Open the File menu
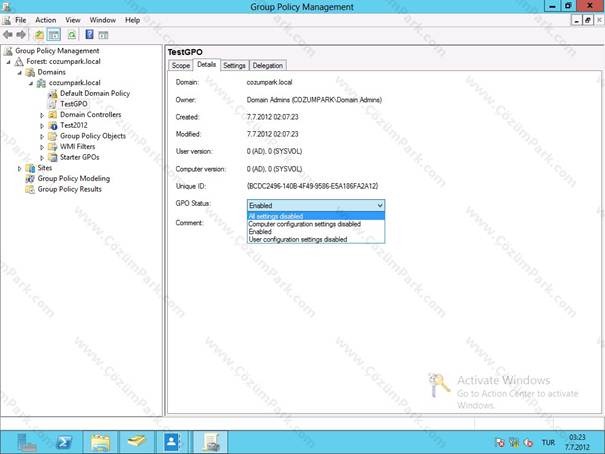 tap(20, 20)
